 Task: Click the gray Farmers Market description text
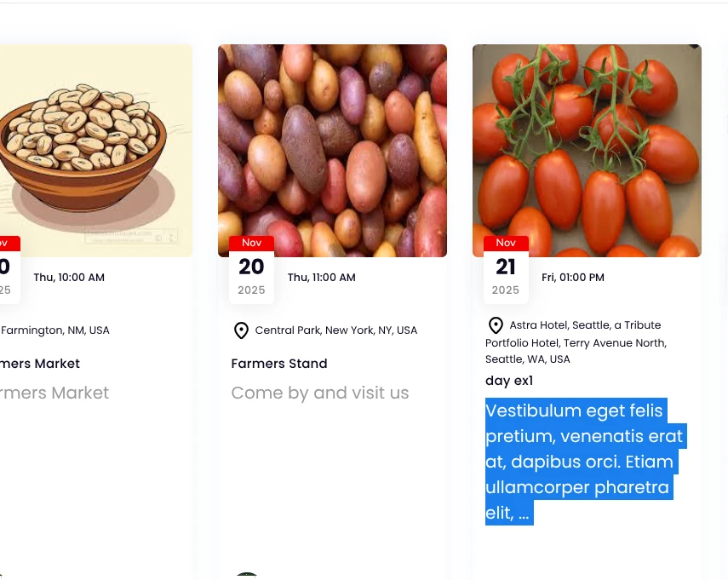(55, 393)
